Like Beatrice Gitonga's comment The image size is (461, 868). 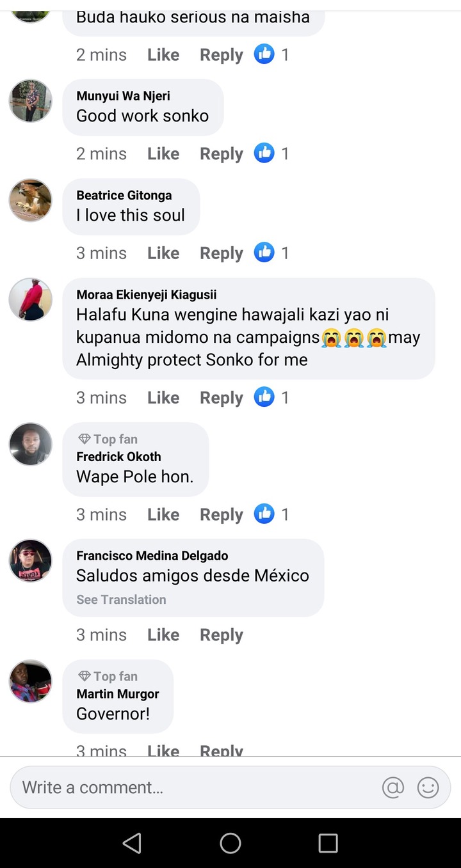click(x=163, y=253)
